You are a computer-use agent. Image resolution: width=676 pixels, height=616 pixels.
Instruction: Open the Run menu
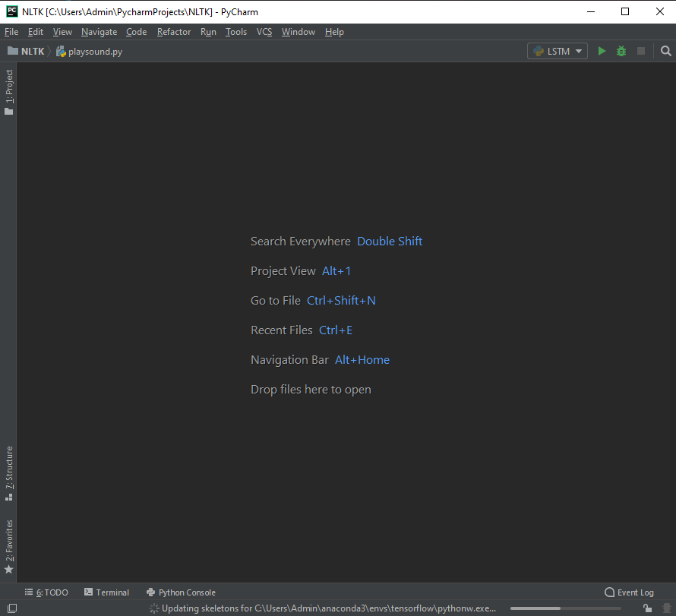click(x=208, y=32)
